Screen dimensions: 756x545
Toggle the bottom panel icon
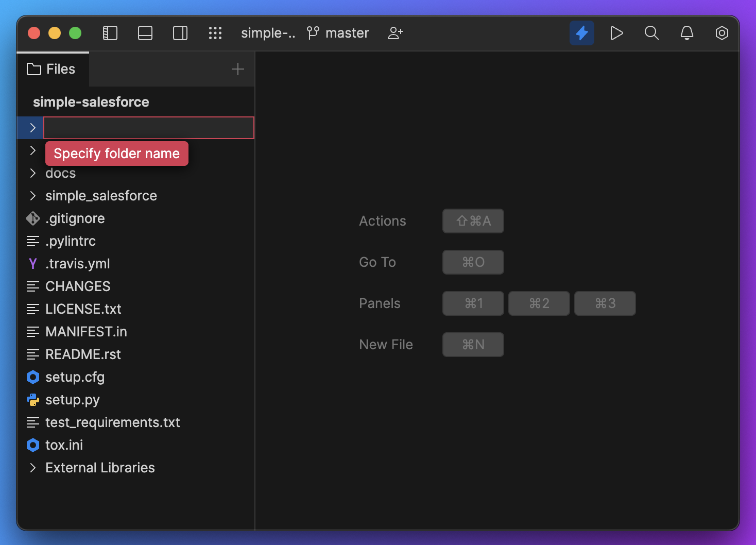145,33
